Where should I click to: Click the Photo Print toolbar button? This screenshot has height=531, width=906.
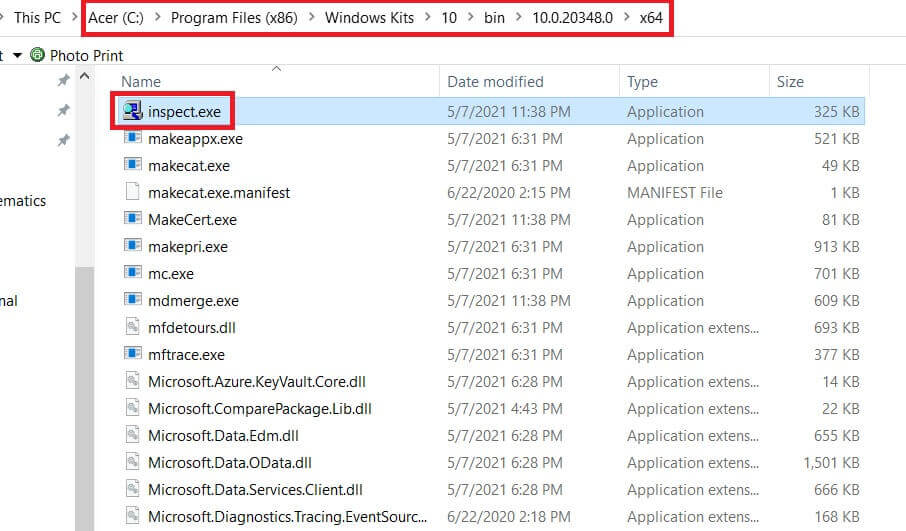click(x=77, y=55)
